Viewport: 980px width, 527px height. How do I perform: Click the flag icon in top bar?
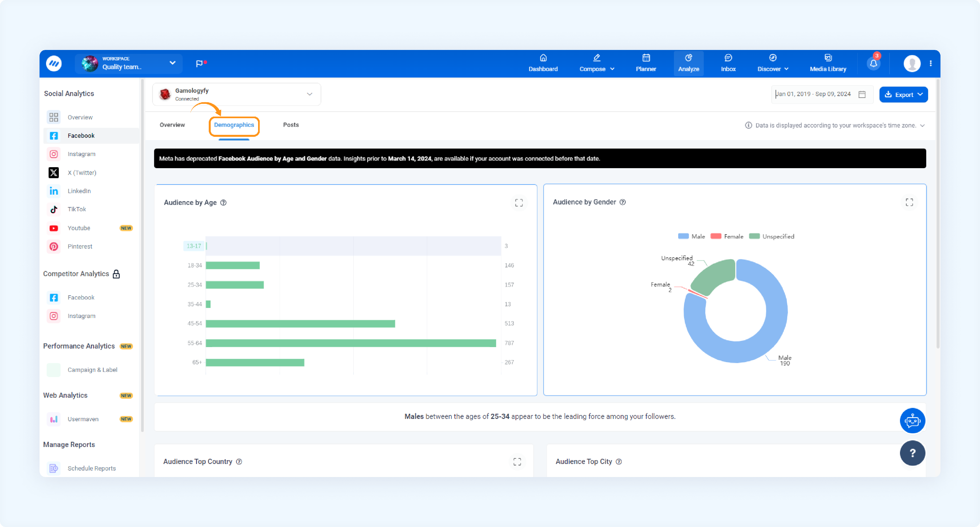pyautogui.click(x=199, y=63)
